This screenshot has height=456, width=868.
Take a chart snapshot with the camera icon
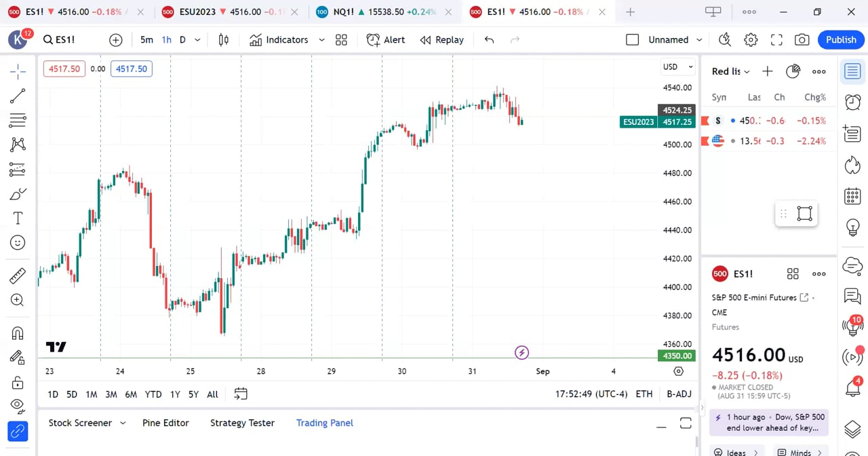tap(802, 39)
